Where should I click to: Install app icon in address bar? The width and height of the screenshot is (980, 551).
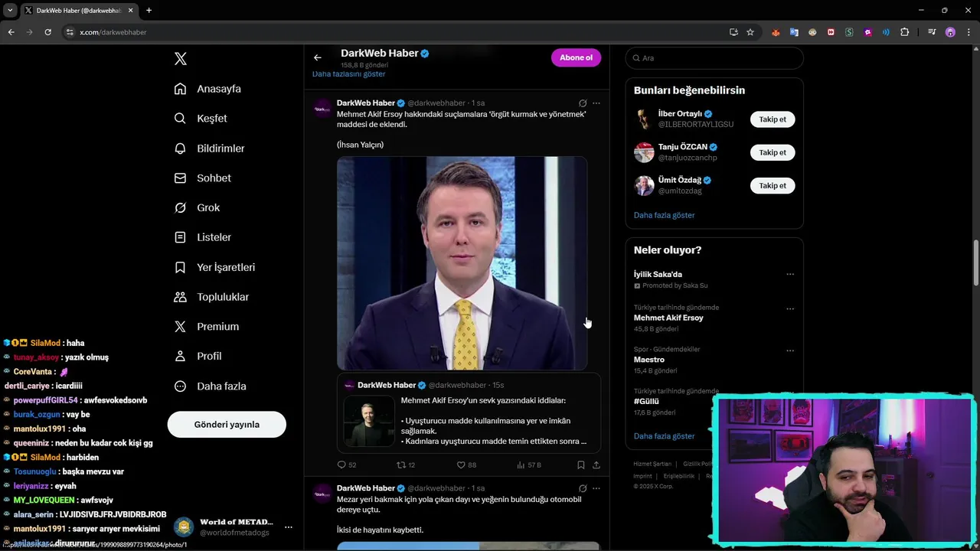[x=733, y=32]
